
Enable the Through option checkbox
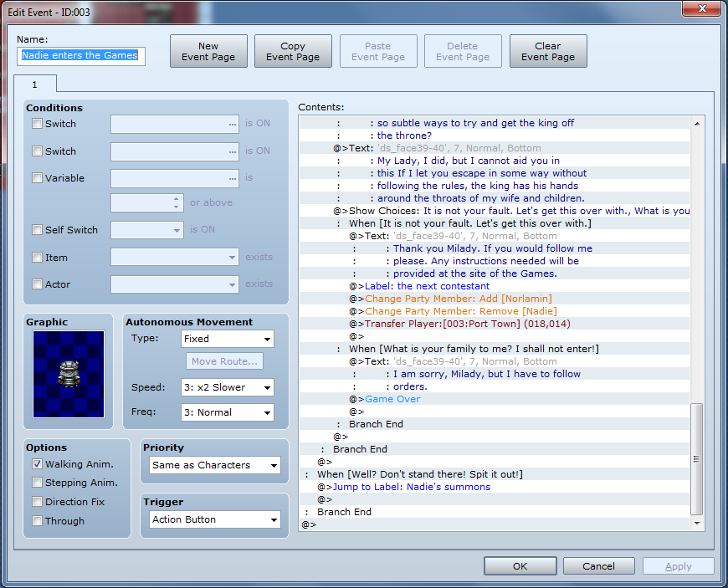coord(37,521)
